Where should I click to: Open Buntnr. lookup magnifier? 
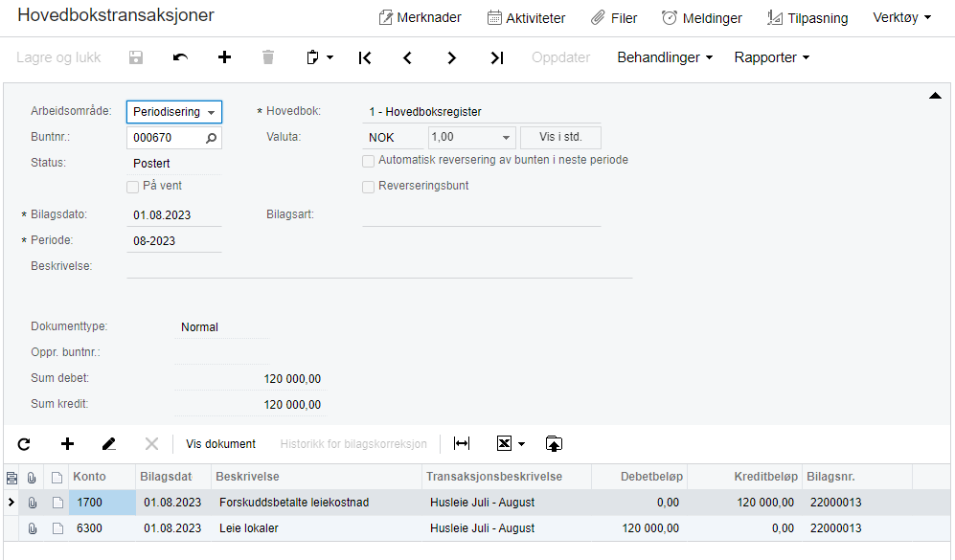(x=211, y=138)
